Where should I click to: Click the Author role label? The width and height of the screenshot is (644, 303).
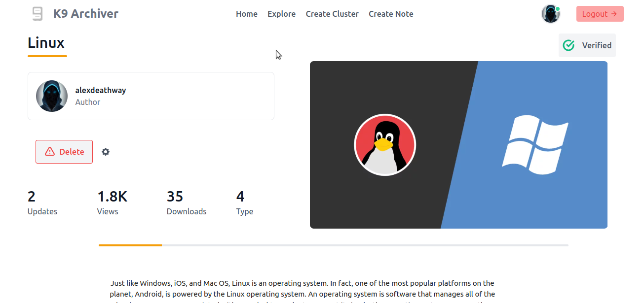coord(88,102)
